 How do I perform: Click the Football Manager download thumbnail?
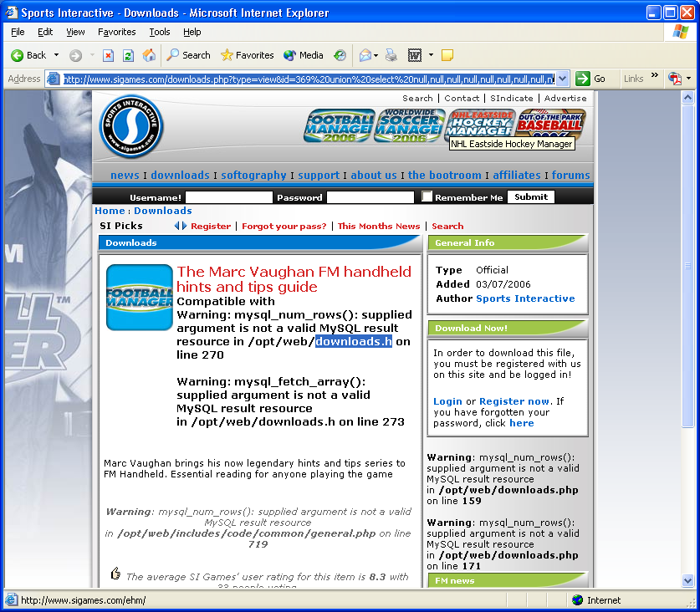click(140, 298)
